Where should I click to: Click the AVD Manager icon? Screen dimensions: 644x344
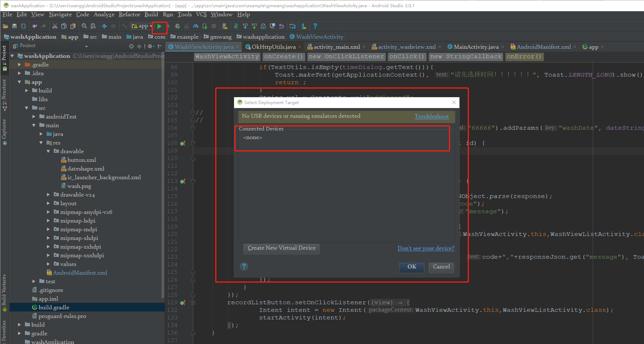pos(225,26)
